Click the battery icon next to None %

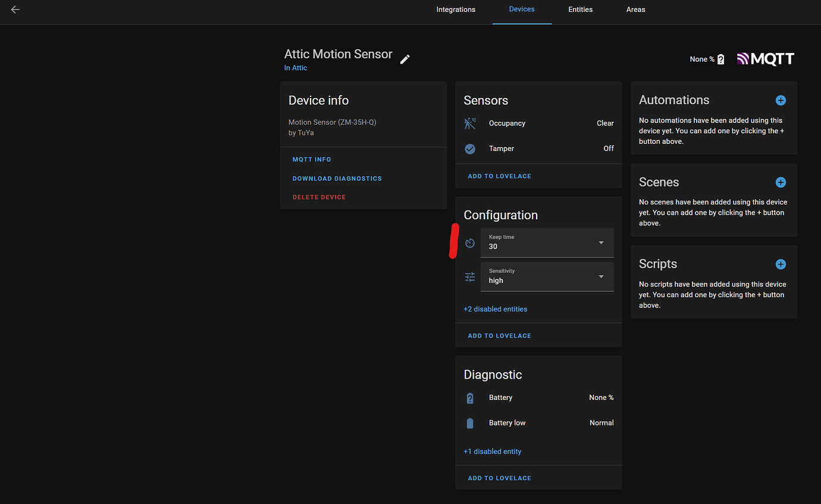[720, 59]
